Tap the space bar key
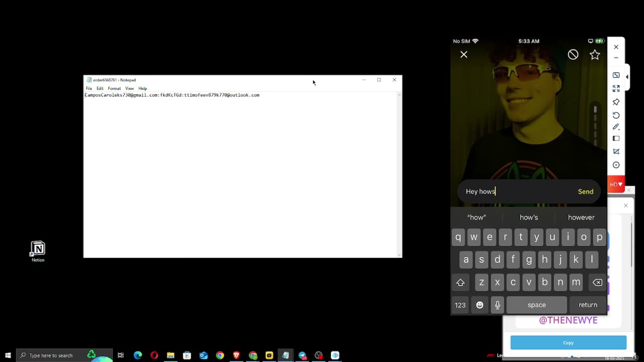Image resolution: width=644 pixels, height=362 pixels. 536,305
